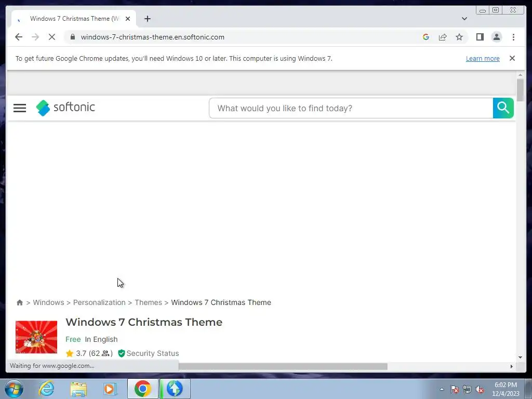Open the taskbar clock showing 6:02 PM
Screen dimensions: 532x399
[x=506, y=389]
